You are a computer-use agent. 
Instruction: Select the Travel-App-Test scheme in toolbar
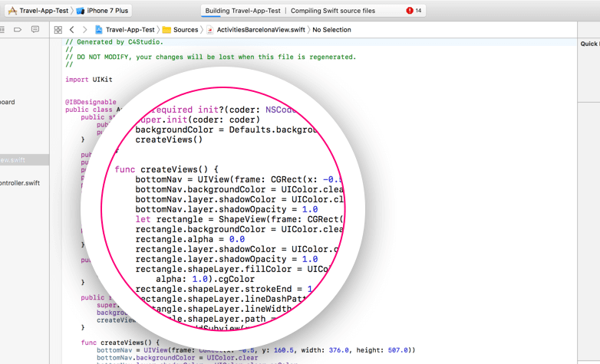coord(44,11)
